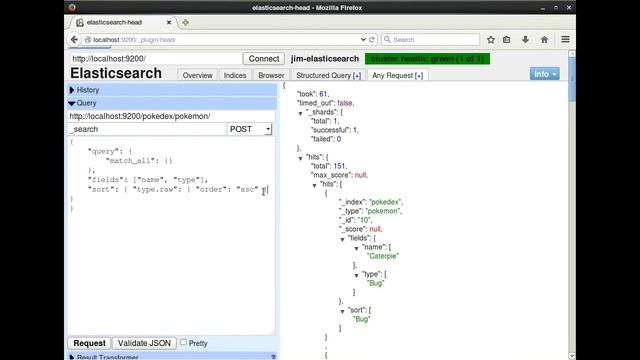Click the cluster health green status indicator
Viewport: 640px width, 360px height.
coord(427,59)
